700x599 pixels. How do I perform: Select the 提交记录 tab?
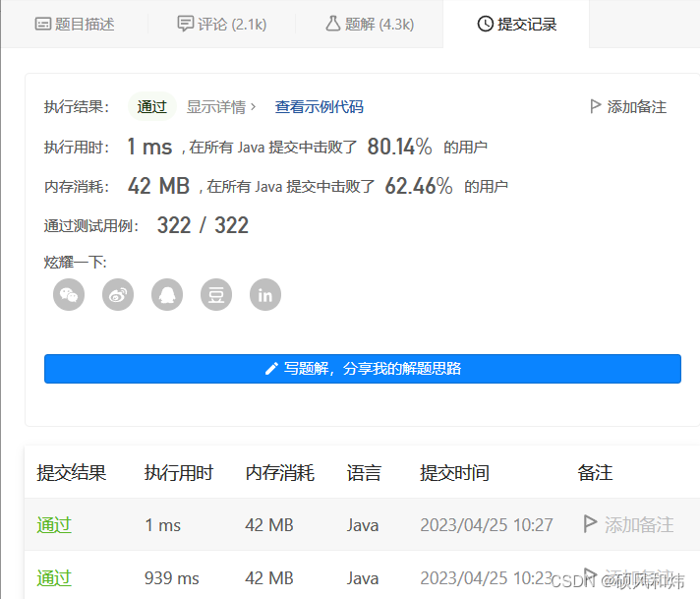tap(516, 25)
